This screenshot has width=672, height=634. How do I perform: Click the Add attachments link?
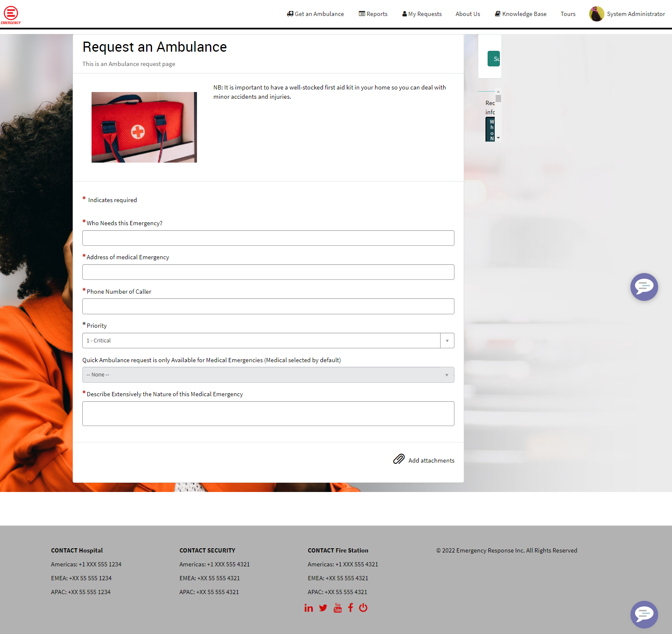(431, 460)
